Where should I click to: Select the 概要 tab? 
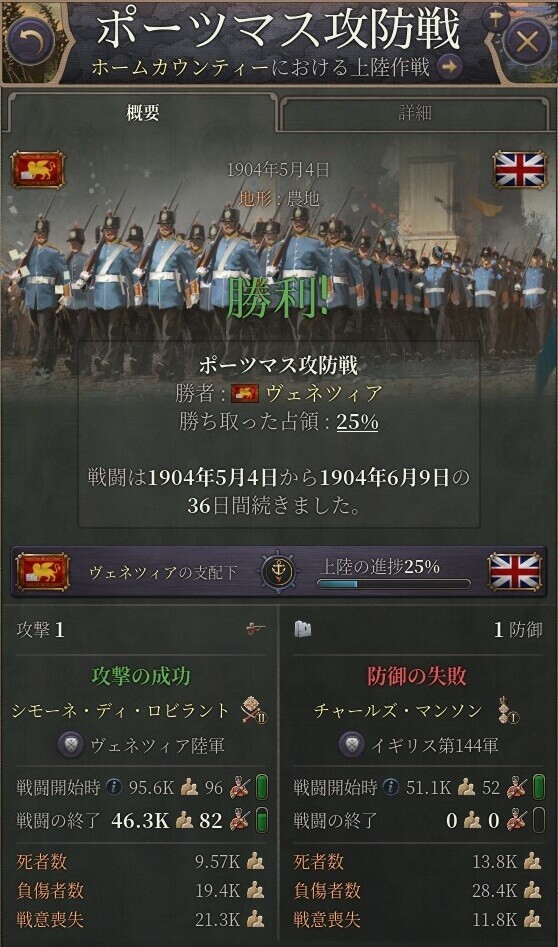point(143,112)
